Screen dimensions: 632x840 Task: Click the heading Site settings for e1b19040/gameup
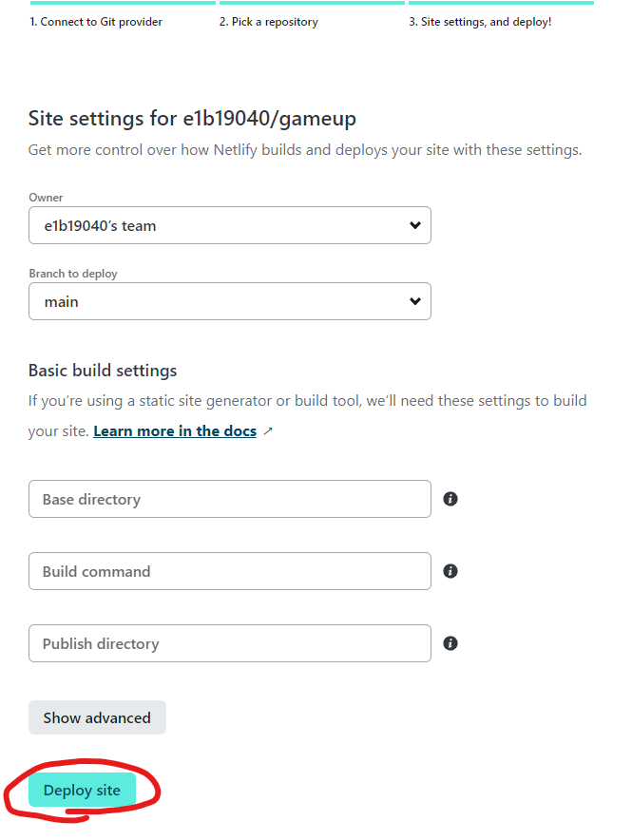pyautogui.click(x=191, y=118)
